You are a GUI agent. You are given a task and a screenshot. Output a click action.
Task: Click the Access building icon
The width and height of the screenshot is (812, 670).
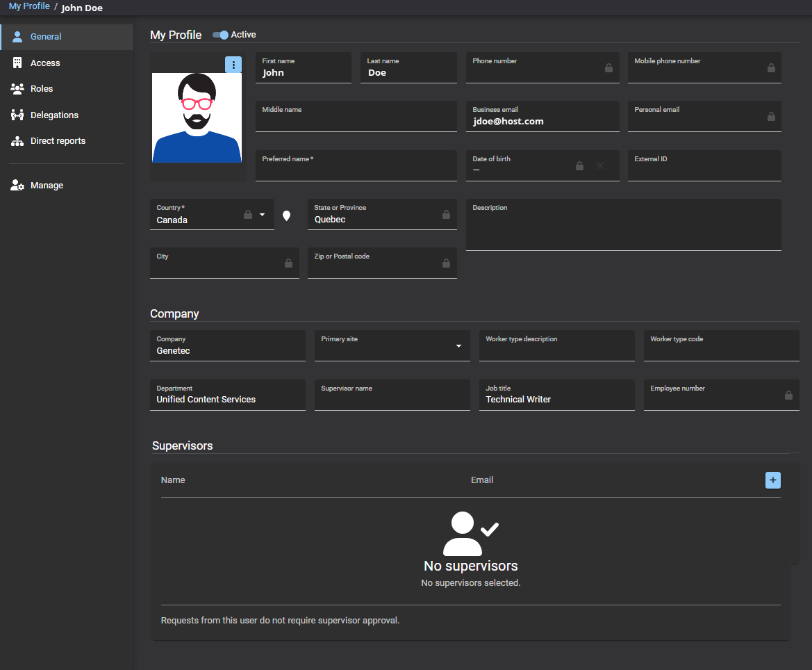[17, 63]
